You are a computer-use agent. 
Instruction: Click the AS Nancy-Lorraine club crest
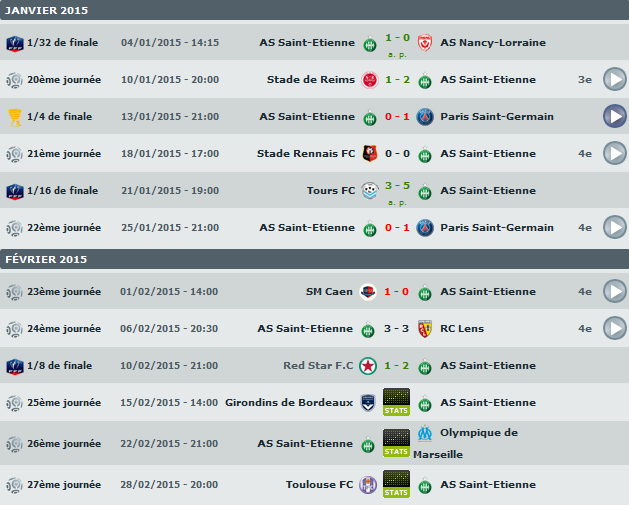(424, 44)
